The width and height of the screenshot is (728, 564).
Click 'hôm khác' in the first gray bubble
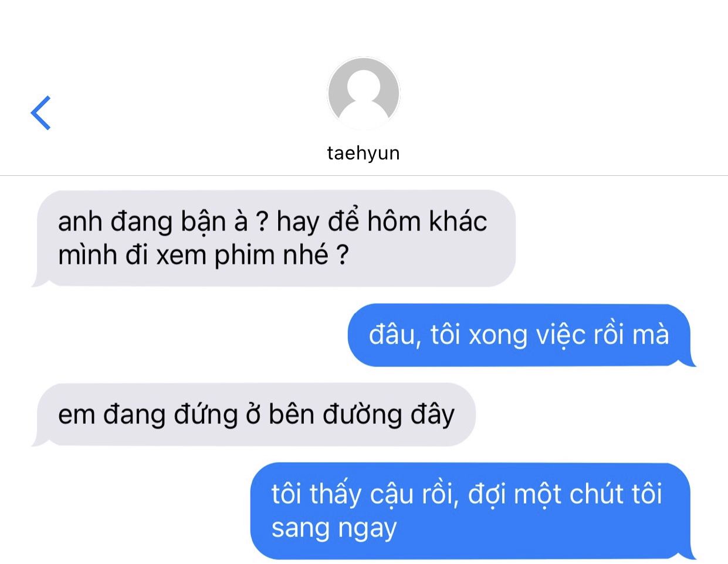point(427,222)
